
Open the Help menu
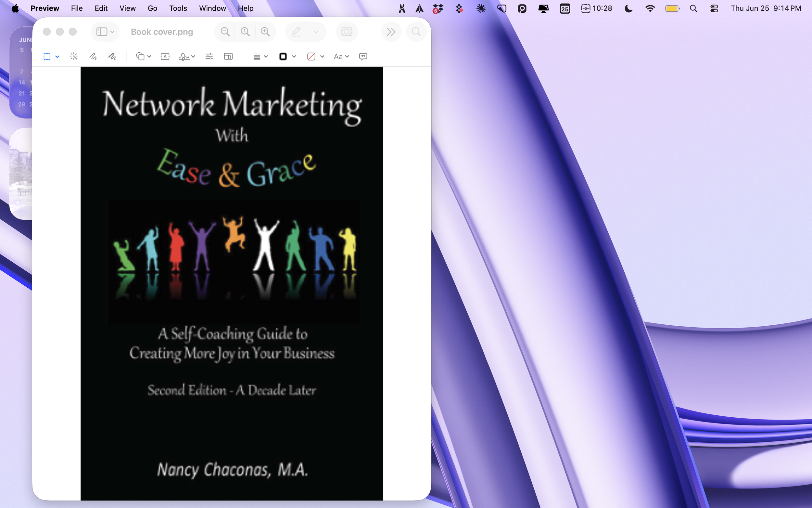246,8
